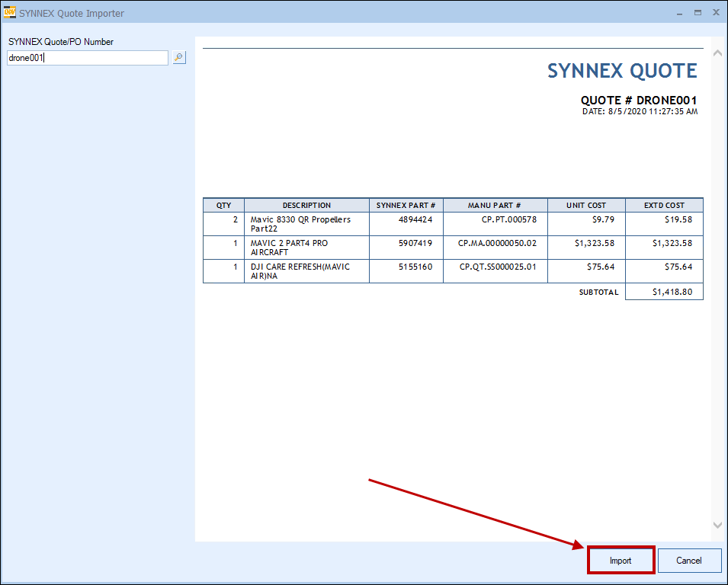The image size is (728, 585).
Task: Click SYNNEX part number 5155160
Action: pyautogui.click(x=415, y=267)
